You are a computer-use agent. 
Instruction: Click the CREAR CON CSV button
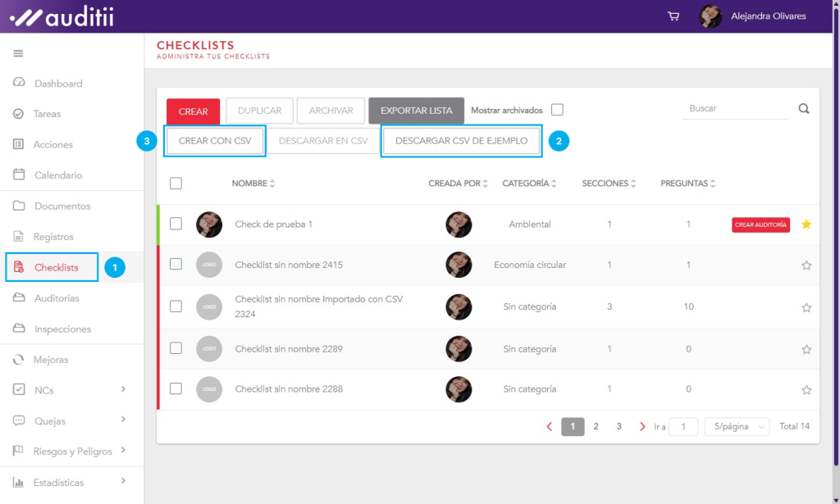coord(215,141)
